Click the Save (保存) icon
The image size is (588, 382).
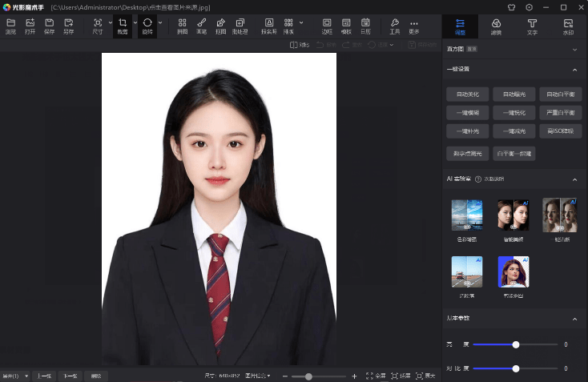pyautogui.click(x=49, y=26)
